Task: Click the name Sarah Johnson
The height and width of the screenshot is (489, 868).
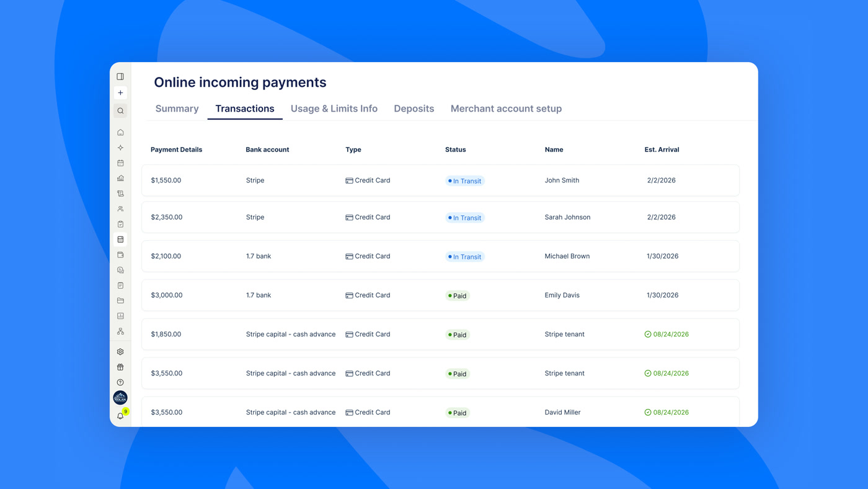Action: tap(567, 217)
